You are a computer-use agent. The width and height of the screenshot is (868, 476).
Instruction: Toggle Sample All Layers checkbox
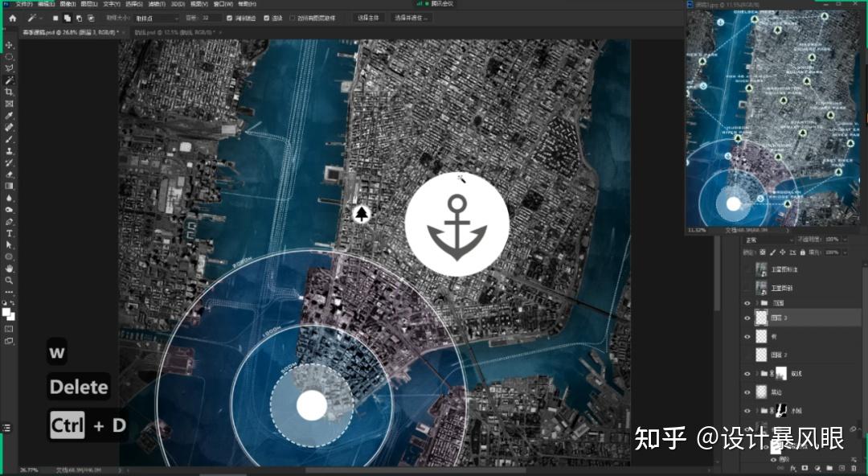point(293,18)
